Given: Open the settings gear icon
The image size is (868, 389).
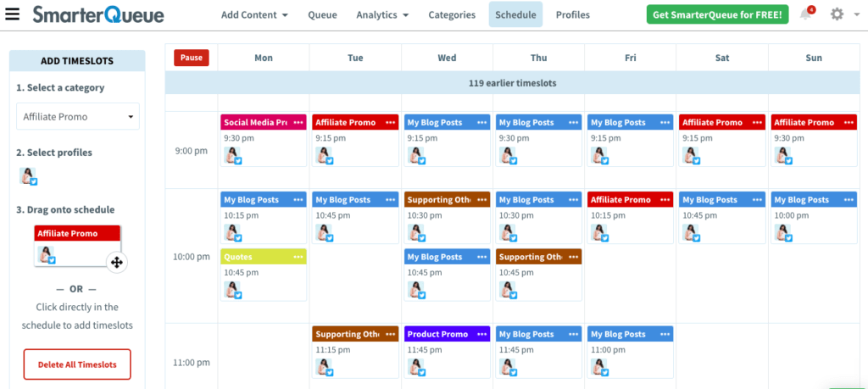Looking at the screenshot, I should pyautogui.click(x=837, y=14).
